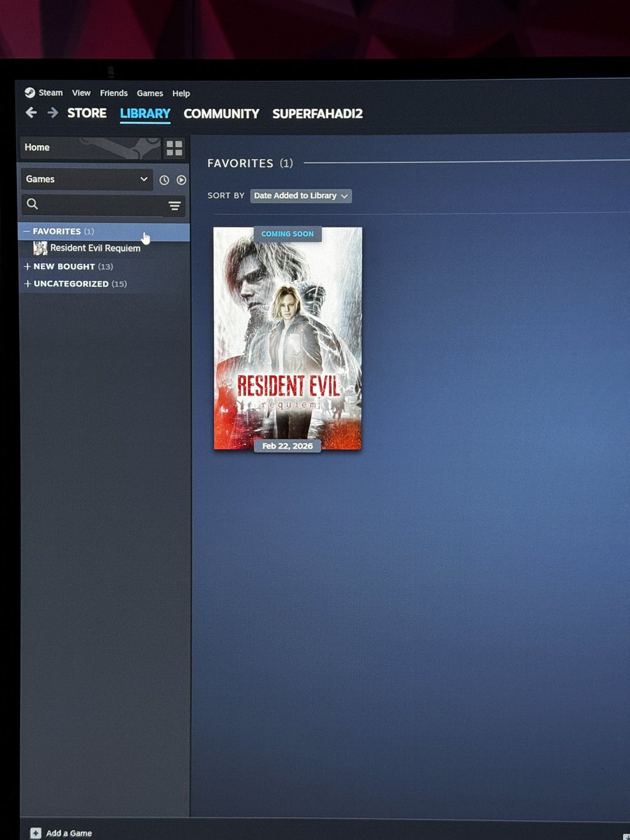This screenshot has height=840, width=630.
Task: Open advanced filter options icon
Action: (x=174, y=205)
